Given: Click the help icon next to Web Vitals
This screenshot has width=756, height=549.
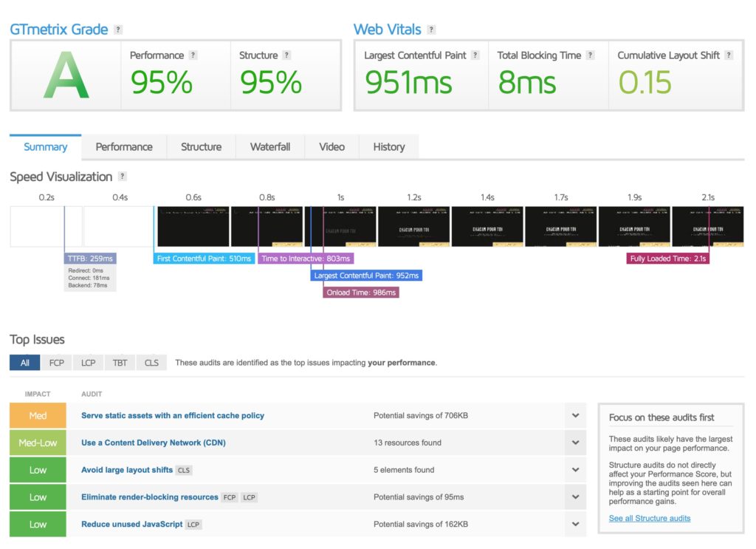Looking at the screenshot, I should pos(431,30).
